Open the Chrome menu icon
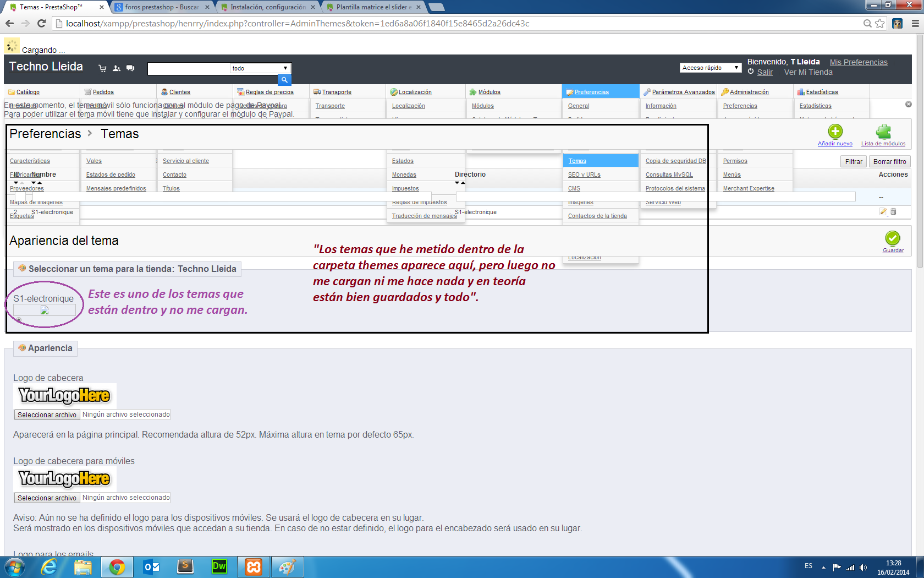Viewport: 924px width, 578px height. (x=915, y=23)
